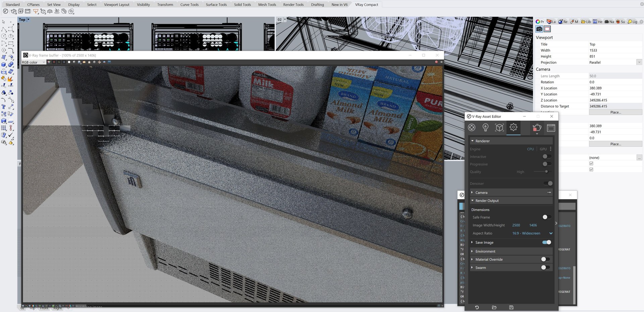Select the pointer arrow tool in left toolbar
The height and width of the screenshot is (312, 644).
point(4,22)
